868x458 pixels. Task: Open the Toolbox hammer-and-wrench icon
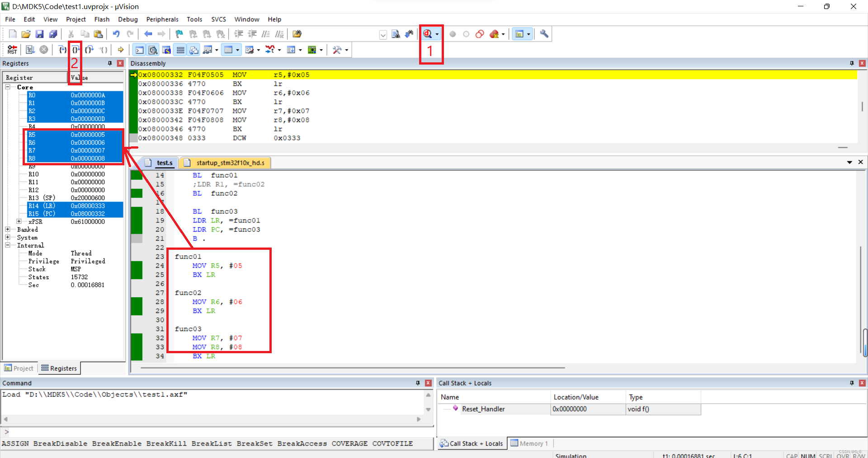point(337,50)
